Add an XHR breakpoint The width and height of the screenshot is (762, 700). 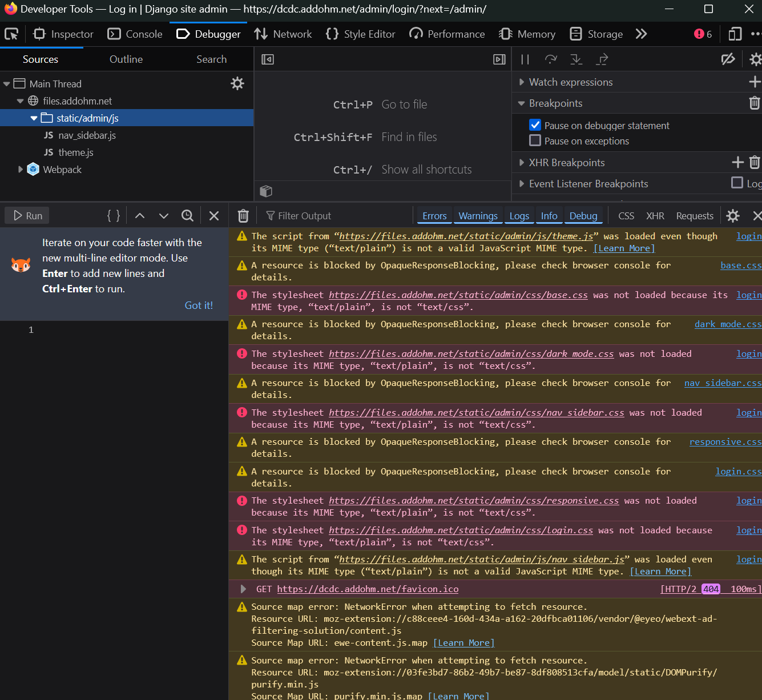(x=737, y=163)
